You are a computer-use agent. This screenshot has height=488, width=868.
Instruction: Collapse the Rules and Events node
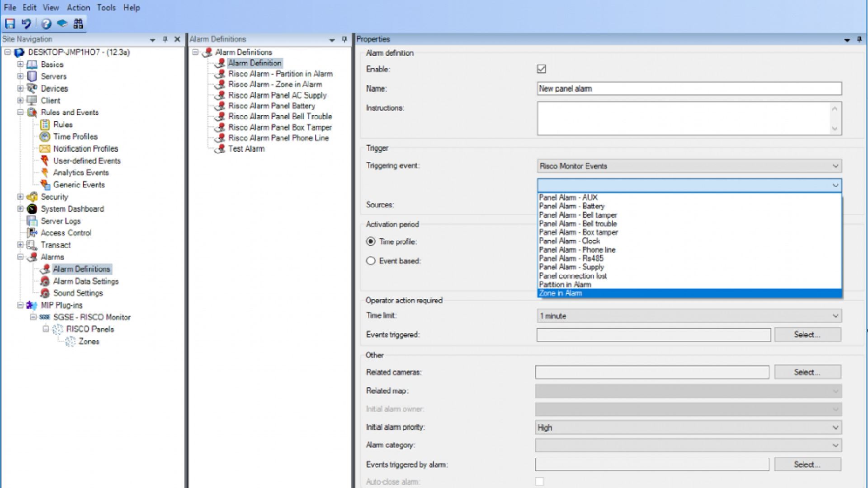click(20, 113)
